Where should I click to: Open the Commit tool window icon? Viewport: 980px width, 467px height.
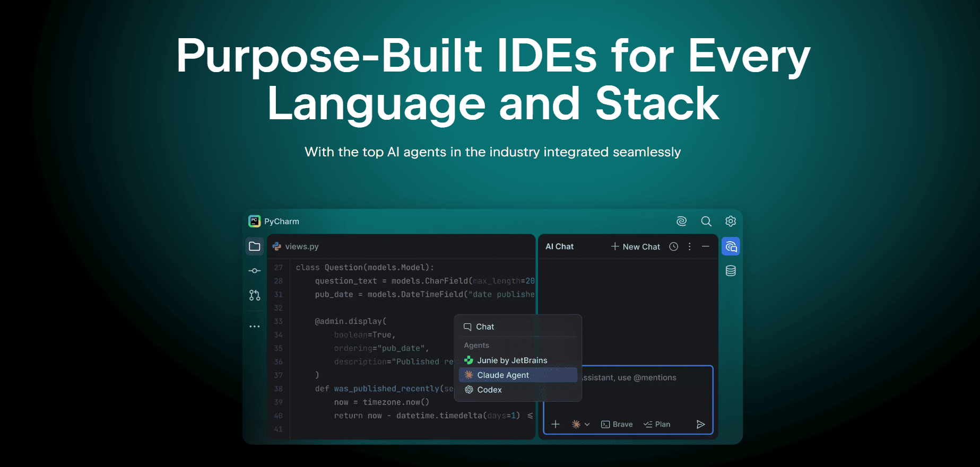pos(255,271)
